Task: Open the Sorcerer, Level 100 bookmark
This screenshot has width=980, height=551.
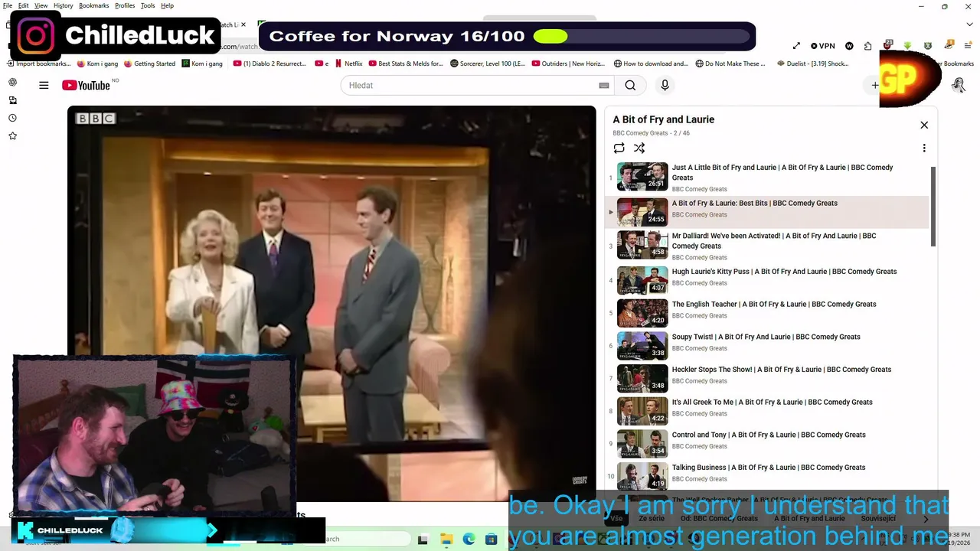Action: [x=488, y=64]
